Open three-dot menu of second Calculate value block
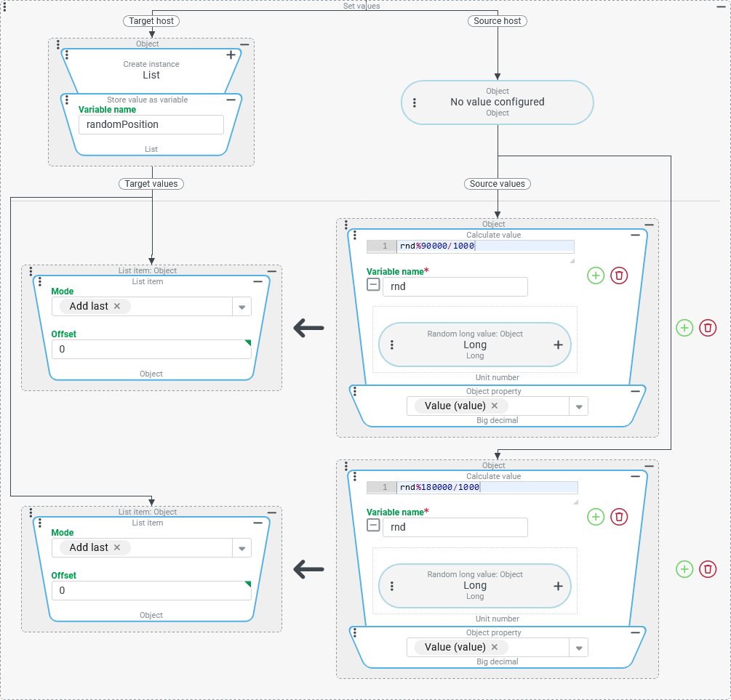The height and width of the screenshot is (700, 731). [355, 476]
